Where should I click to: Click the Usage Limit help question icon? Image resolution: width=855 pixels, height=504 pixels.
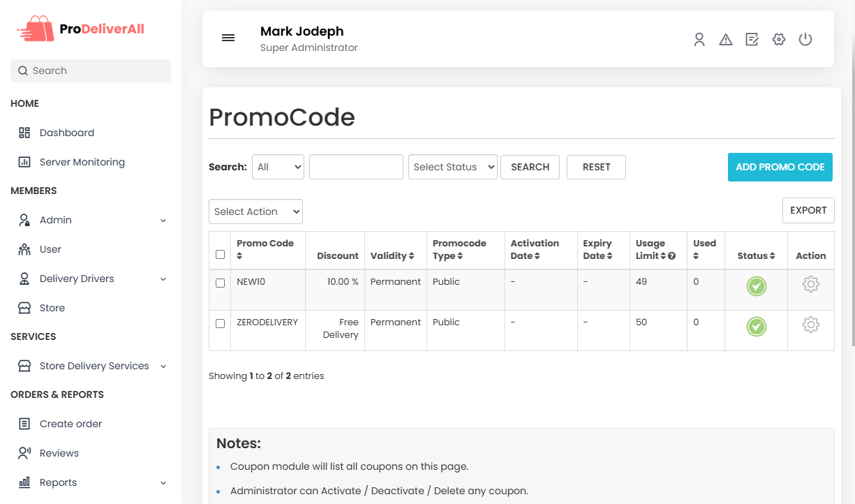point(671,256)
